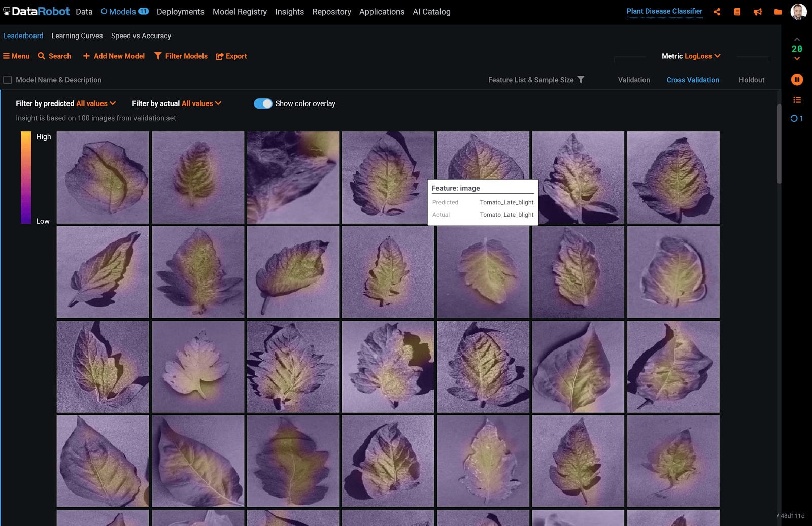812x526 pixels.
Task: Switch to Leaderboard tab
Action: (23, 36)
